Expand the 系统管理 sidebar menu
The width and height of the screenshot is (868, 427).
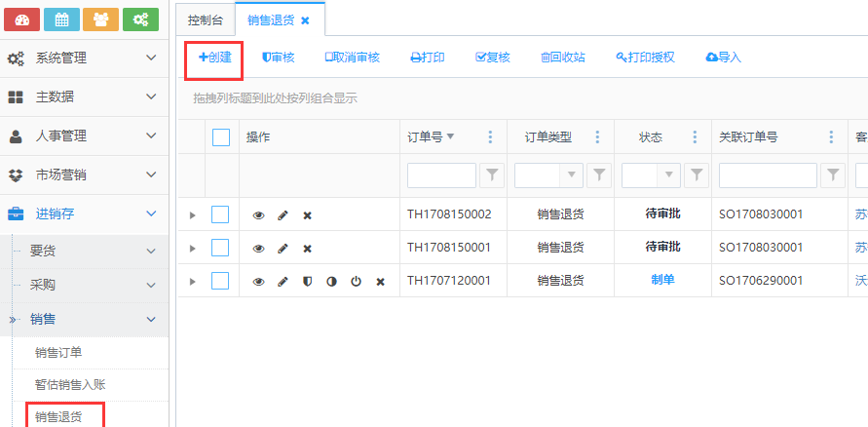[84, 58]
